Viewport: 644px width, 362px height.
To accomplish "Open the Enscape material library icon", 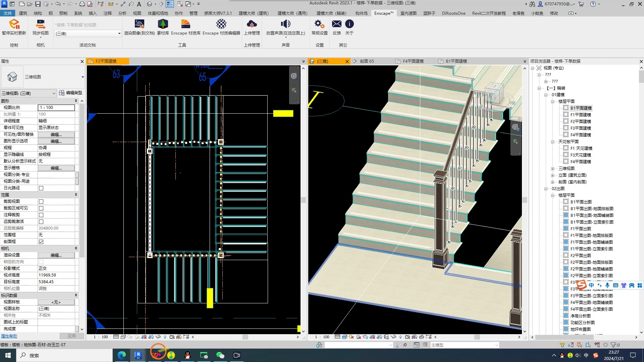I will (185, 24).
